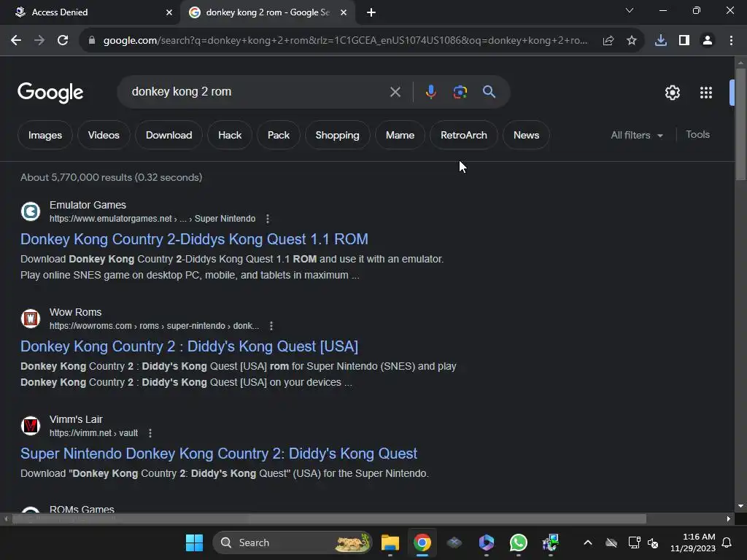
Task: Clear the search query with X
Action: tap(395, 92)
